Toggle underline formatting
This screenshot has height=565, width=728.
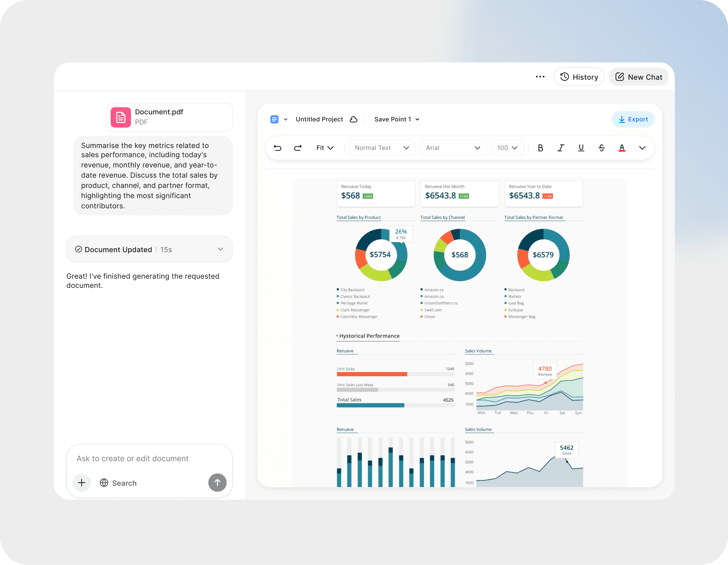point(581,148)
